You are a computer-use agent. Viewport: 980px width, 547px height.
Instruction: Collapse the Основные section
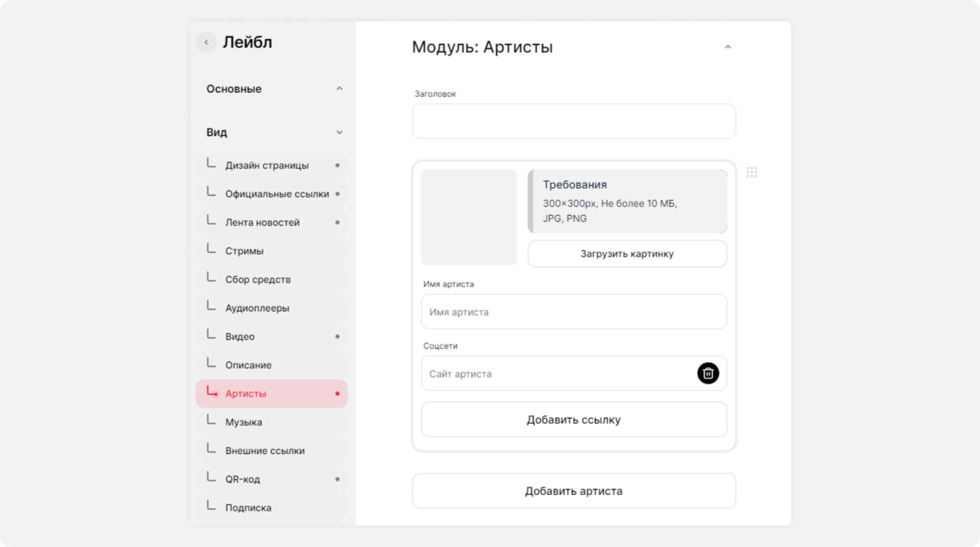(339, 88)
